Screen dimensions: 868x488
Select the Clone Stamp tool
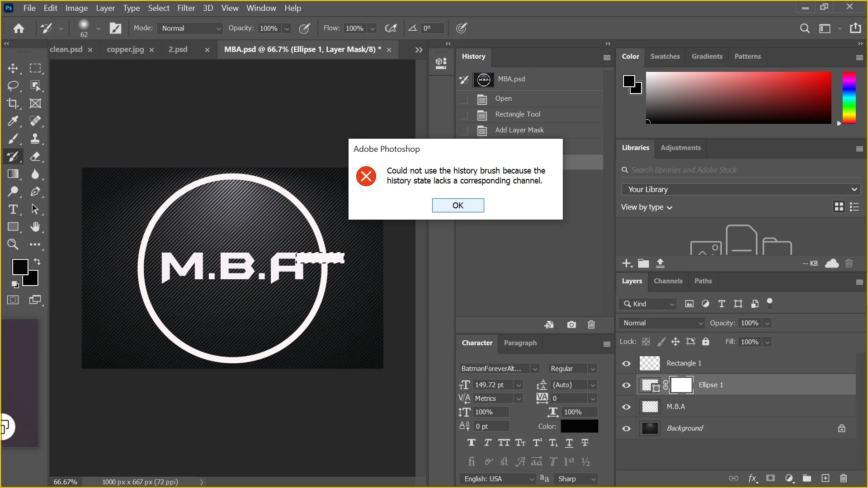(35, 139)
